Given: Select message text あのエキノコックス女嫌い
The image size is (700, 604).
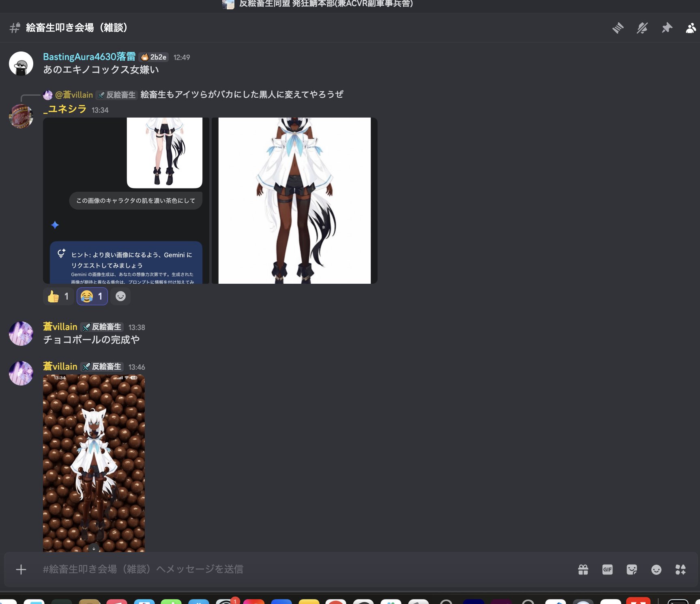Looking at the screenshot, I should 101,70.
